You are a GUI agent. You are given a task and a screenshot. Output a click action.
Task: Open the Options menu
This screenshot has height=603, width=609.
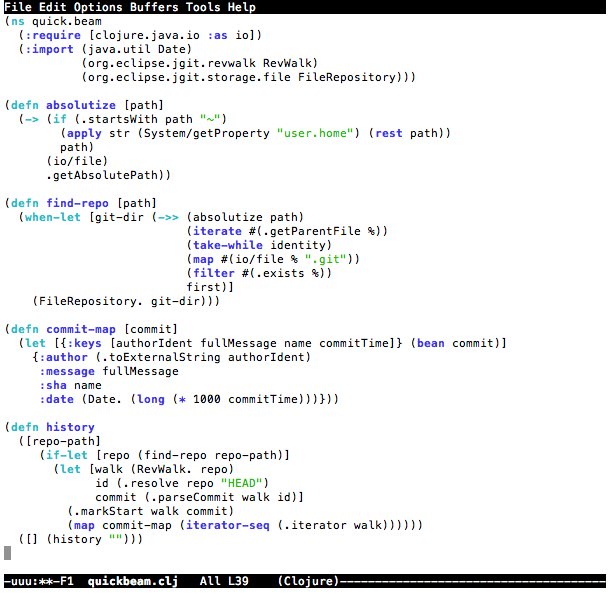[x=98, y=7]
